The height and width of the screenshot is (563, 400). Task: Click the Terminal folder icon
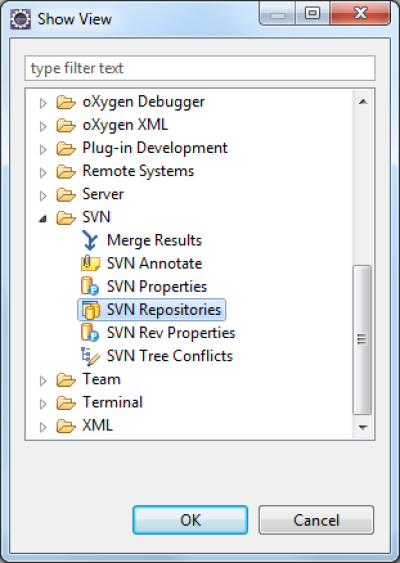66,403
